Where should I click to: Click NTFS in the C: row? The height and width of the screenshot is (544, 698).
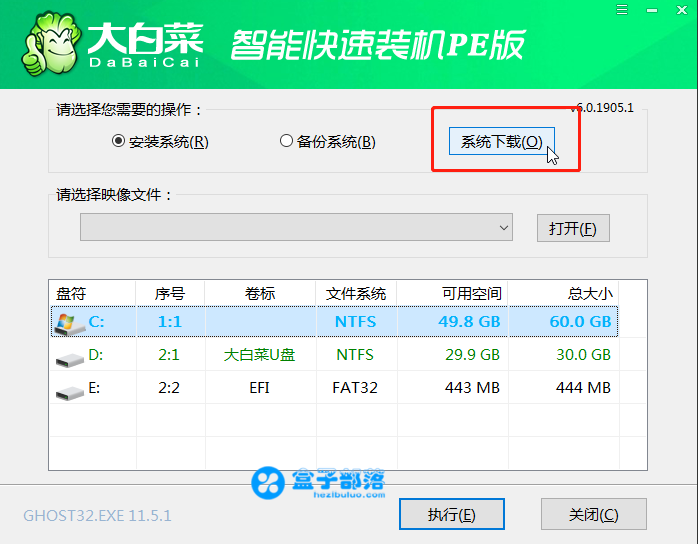(355, 321)
